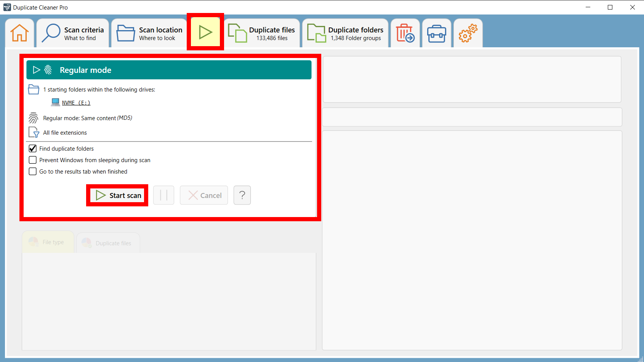Open the Tools toolbox icon
Viewport: 644px width, 362px height.
pyautogui.click(x=436, y=33)
